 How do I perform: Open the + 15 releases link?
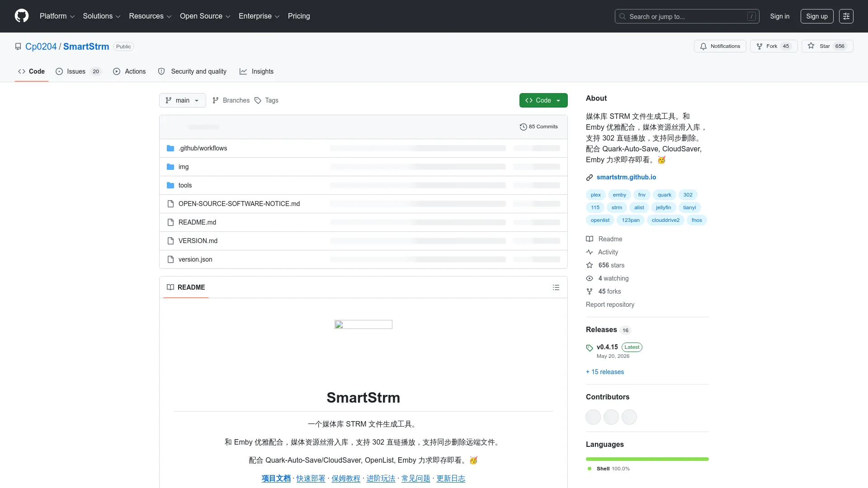click(x=605, y=372)
